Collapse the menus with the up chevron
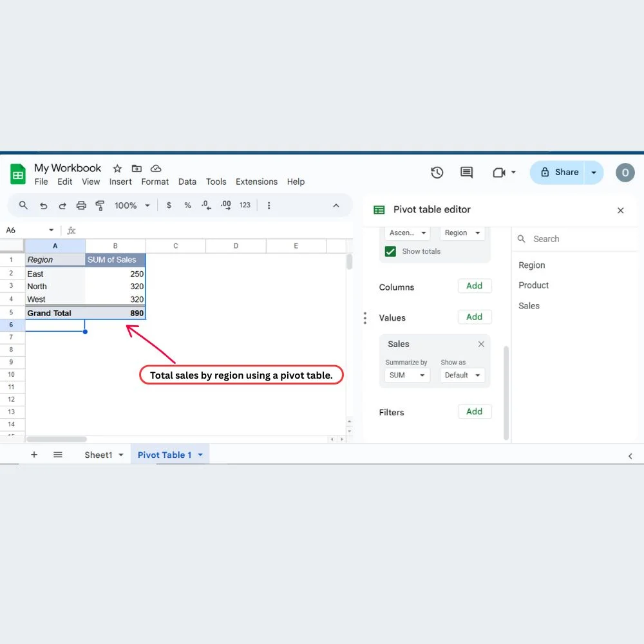 [x=336, y=205]
